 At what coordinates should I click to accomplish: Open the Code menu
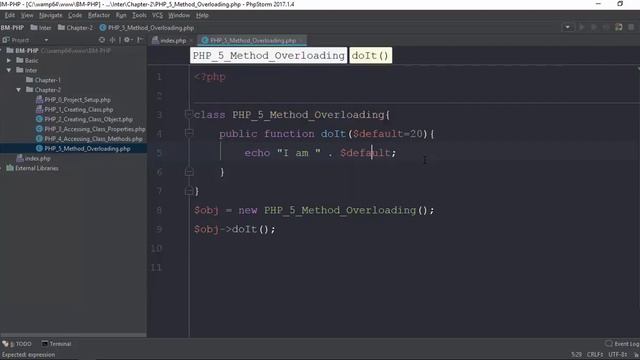tap(75, 15)
